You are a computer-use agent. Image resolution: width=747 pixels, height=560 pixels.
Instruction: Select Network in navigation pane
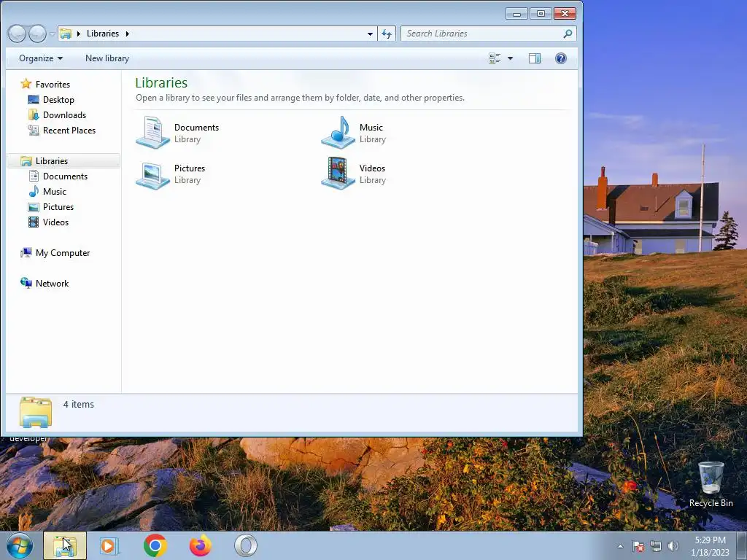tap(44, 284)
